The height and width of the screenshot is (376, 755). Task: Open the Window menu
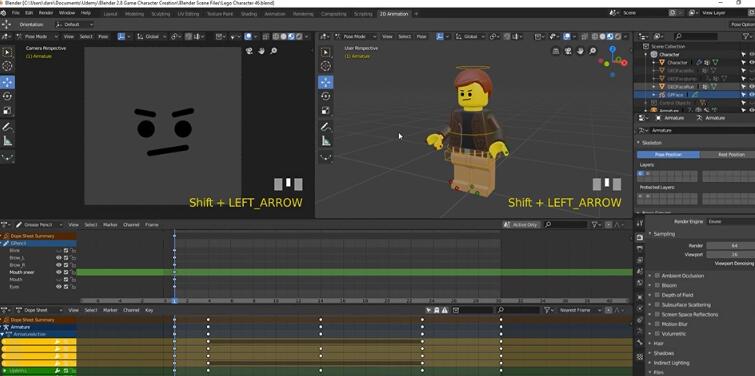(66, 13)
